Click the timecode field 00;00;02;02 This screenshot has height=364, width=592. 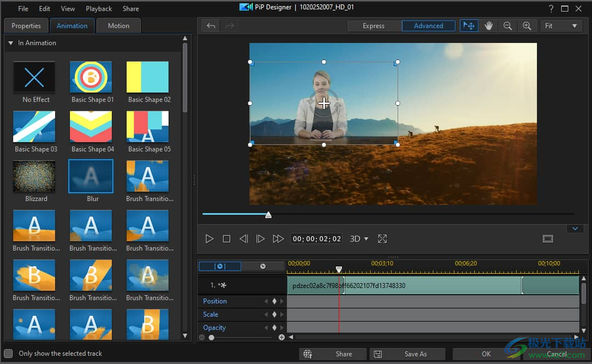click(x=317, y=238)
